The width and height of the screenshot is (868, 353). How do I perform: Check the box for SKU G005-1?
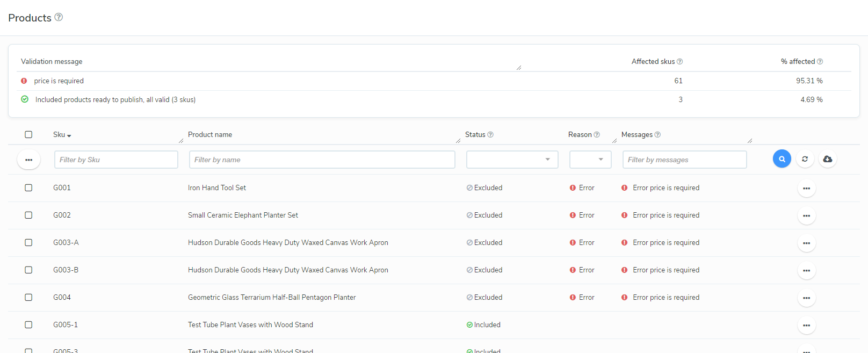coord(28,325)
